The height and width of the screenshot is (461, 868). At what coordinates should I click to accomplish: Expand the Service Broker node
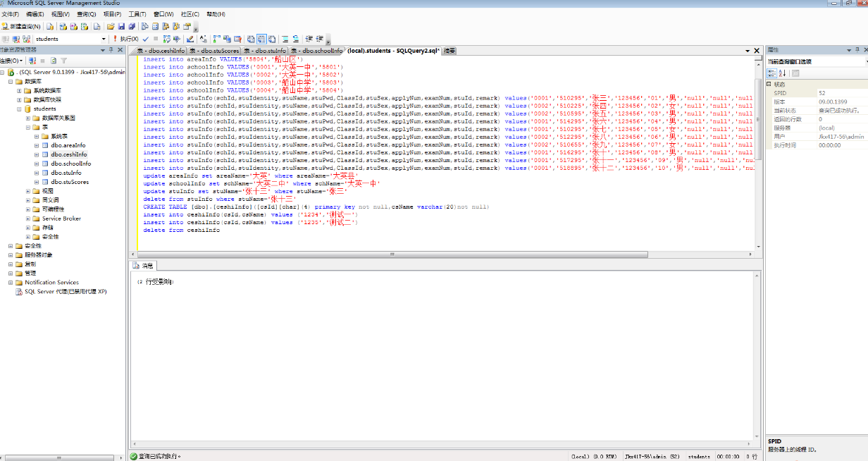pyautogui.click(x=28, y=219)
